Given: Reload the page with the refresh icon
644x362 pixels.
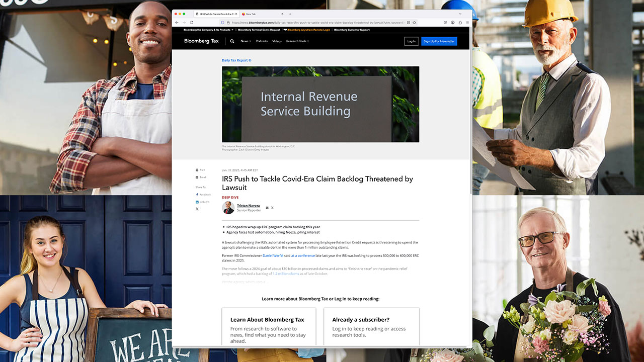Looking at the screenshot, I should (x=192, y=23).
